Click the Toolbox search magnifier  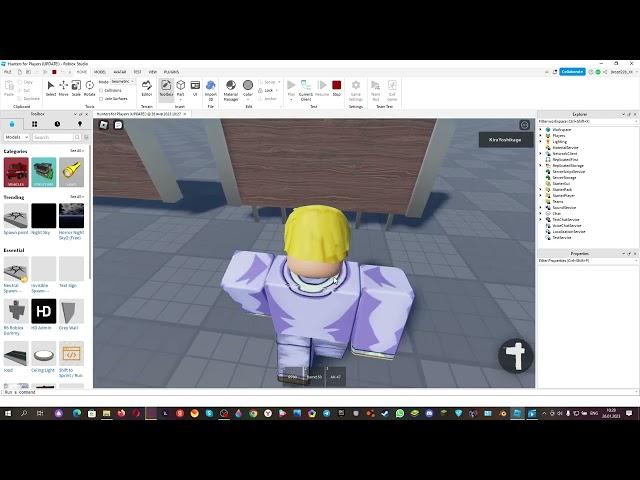coord(77,137)
